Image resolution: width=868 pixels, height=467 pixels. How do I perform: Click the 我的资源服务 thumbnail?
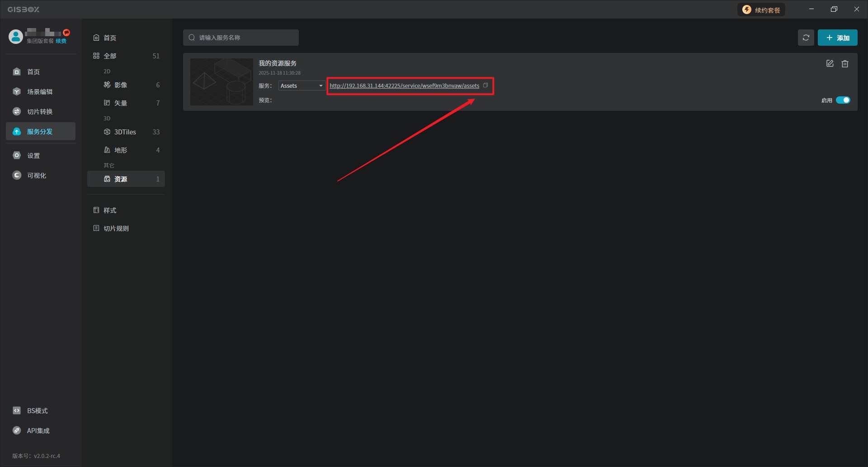(x=222, y=82)
